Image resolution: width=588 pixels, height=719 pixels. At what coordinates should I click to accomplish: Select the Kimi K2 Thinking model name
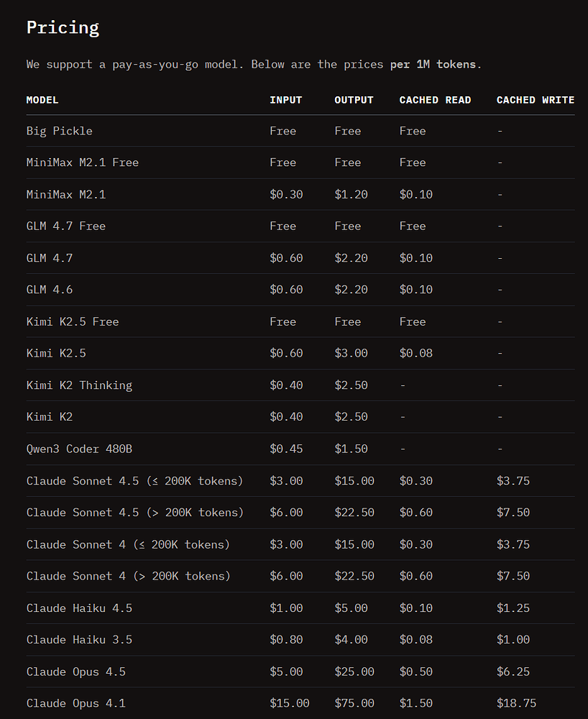[x=79, y=385]
